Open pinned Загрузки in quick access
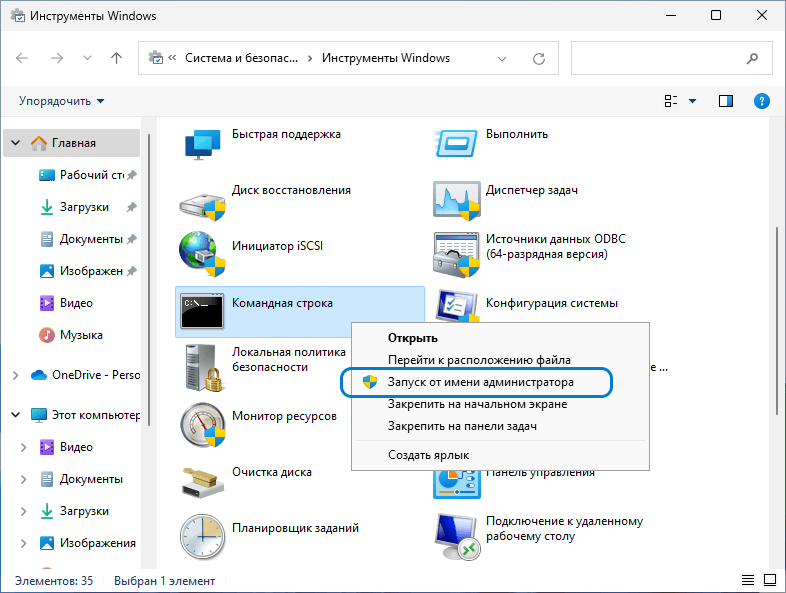Viewport: 786px width, 593px height. (88, 207)
